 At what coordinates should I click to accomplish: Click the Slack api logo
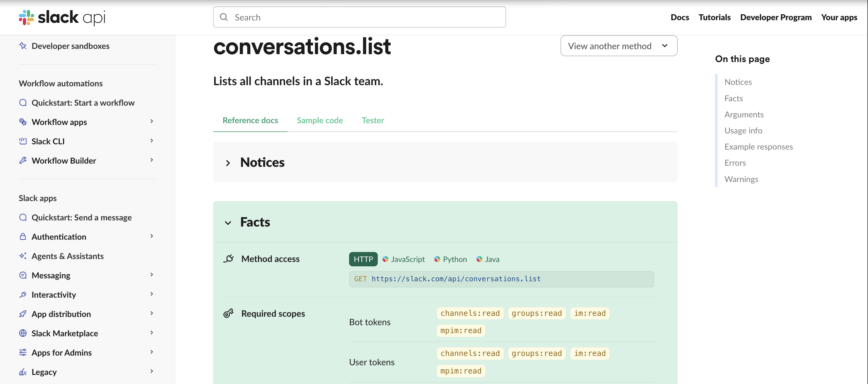coord(62,18)
